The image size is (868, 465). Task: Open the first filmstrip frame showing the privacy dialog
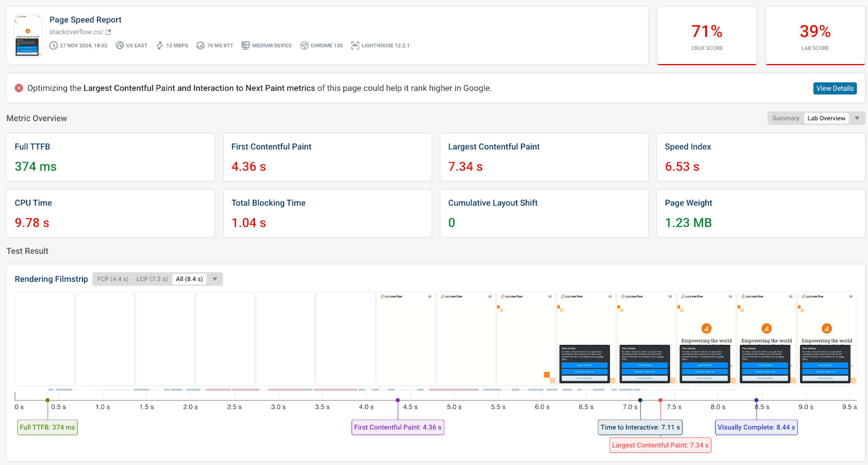586,339
